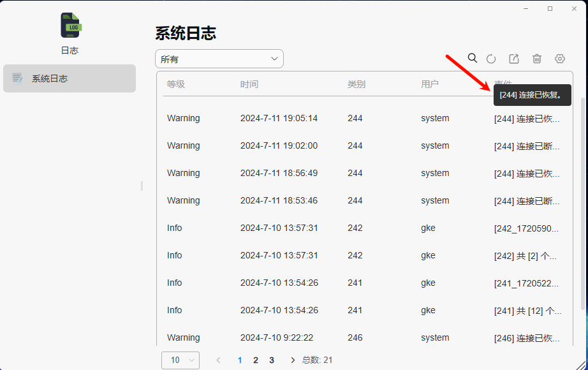Select the 18:56:49 log time cell
Screen dimensions: 588x370
[279, 173]
